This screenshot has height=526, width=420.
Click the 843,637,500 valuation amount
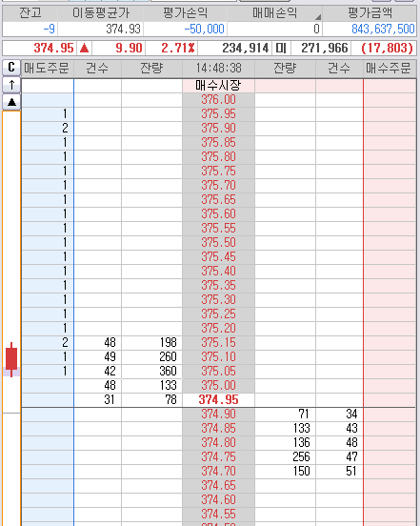tap(383, 30)
